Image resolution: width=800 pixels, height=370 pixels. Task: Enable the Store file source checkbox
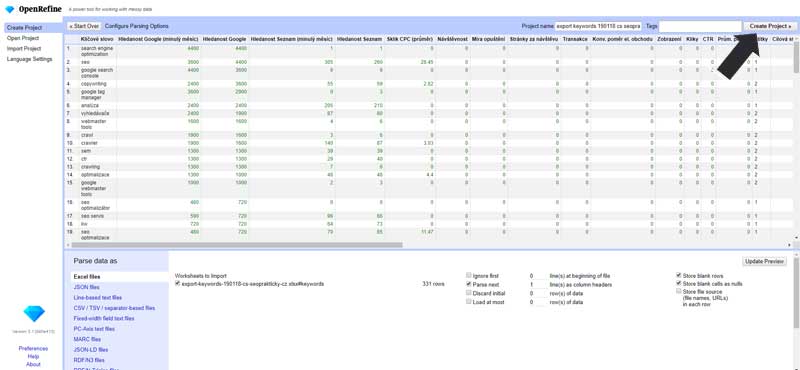(679, 291)
